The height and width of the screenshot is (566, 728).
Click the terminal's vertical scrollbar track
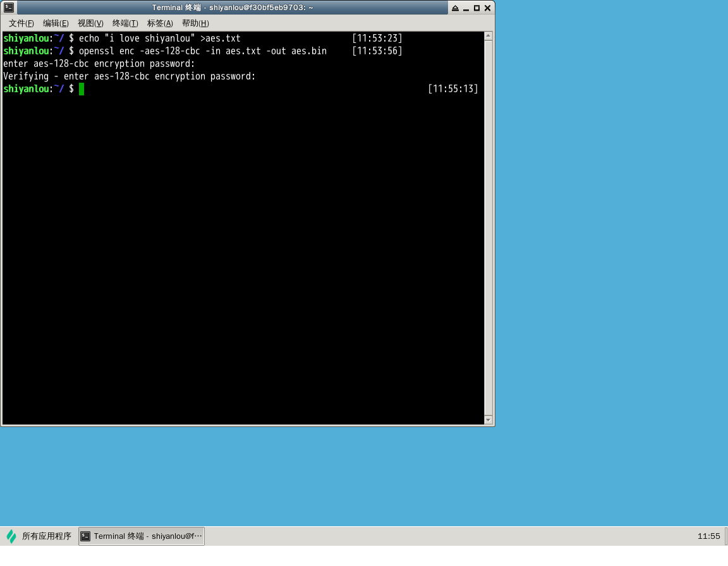click(x=488, y=227)
